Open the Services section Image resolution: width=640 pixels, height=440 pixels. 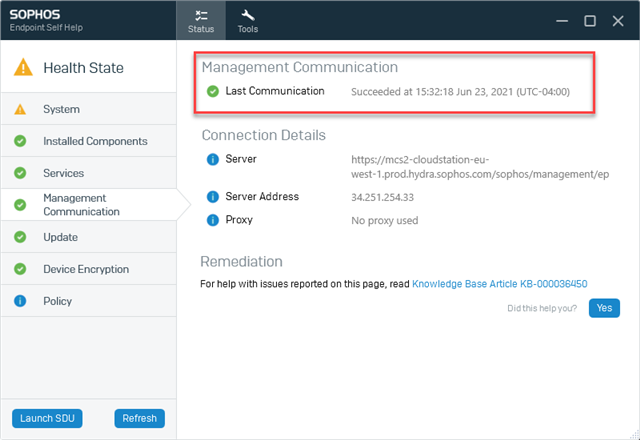tap(89, 173)
